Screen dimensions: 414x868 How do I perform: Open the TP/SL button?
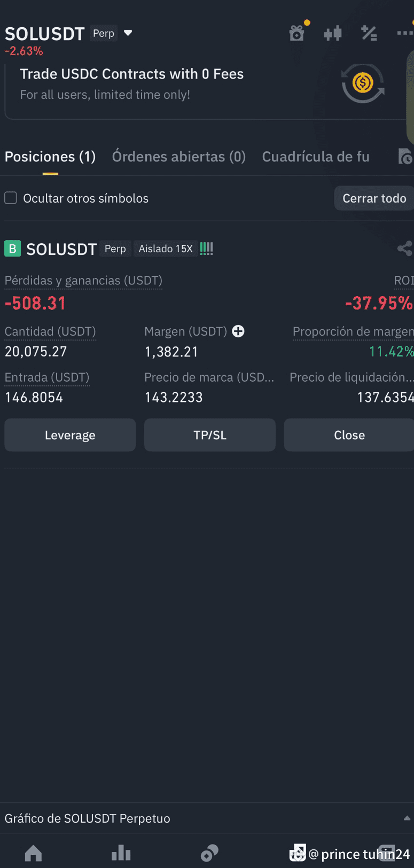(210, 435)
